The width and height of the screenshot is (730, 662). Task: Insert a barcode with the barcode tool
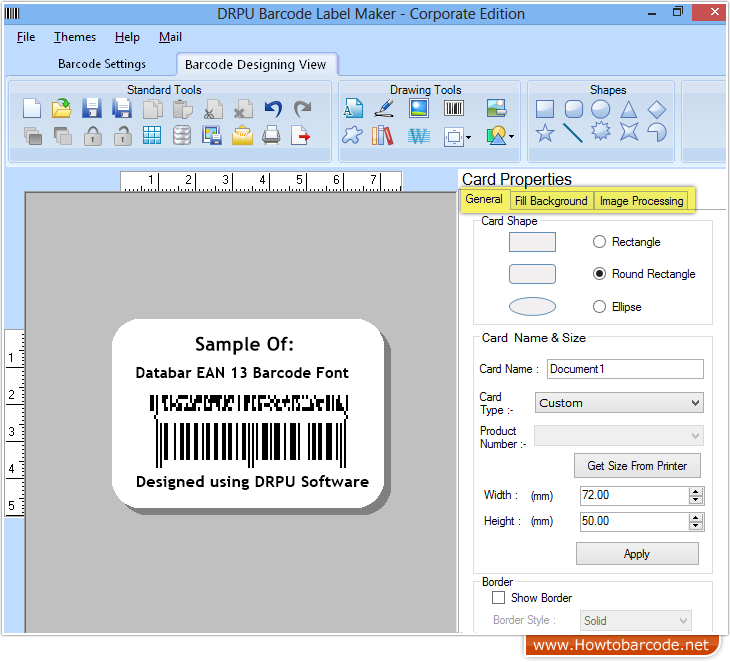[453, 108]
